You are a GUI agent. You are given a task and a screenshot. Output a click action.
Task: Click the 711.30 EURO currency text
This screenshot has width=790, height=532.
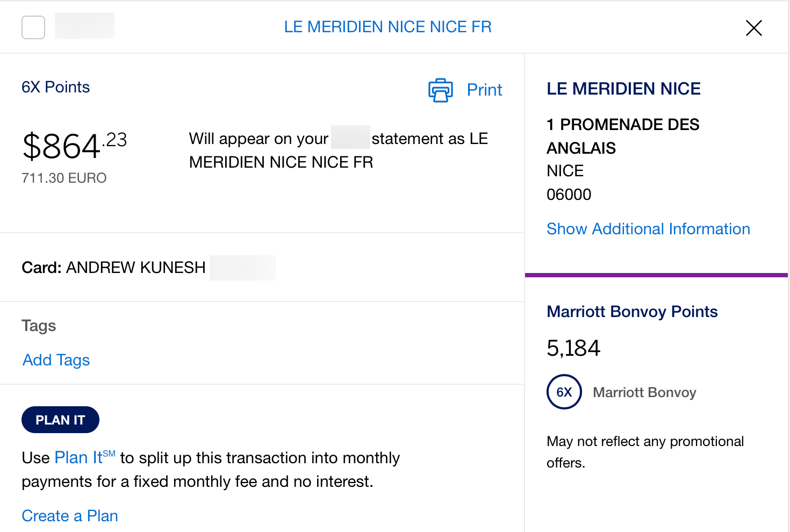(x=64, y=178)
